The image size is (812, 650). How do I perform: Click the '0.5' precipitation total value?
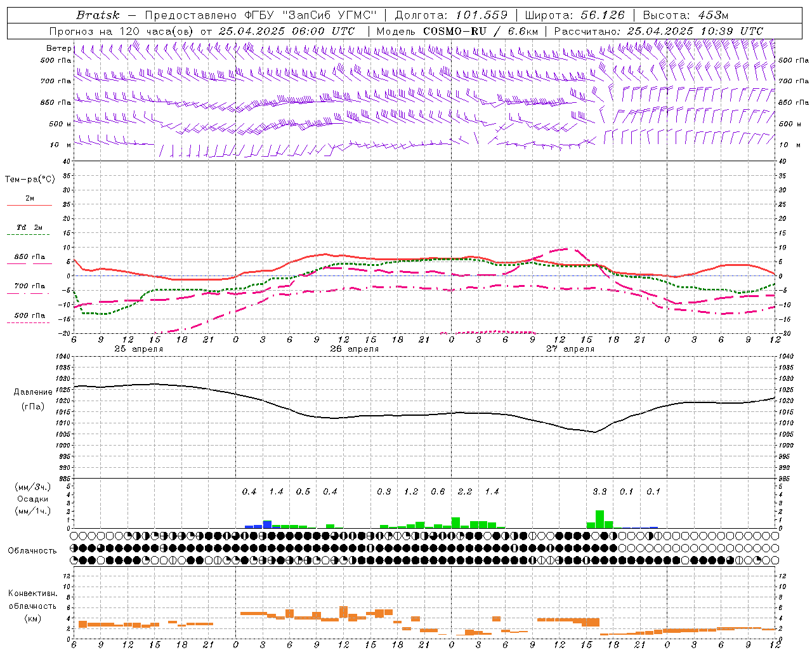click(303, 492)
